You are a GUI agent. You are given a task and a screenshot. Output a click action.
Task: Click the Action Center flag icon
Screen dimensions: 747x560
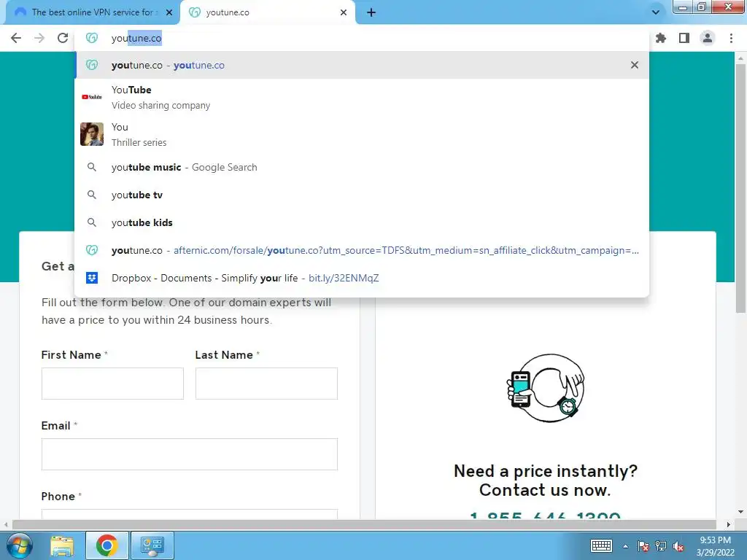coord(643,546)
